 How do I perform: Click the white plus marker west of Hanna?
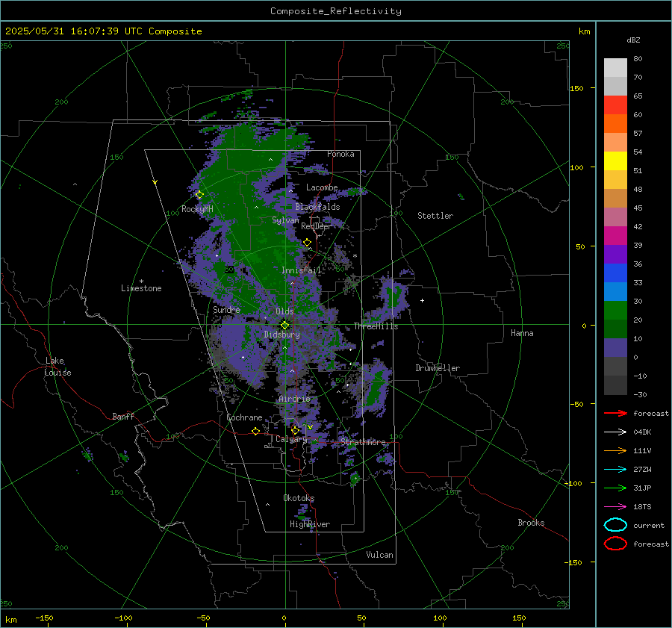(x=422, y=300)
